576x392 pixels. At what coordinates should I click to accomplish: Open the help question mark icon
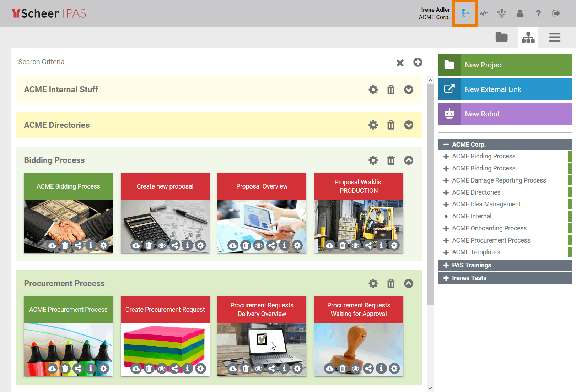(538, 13)
